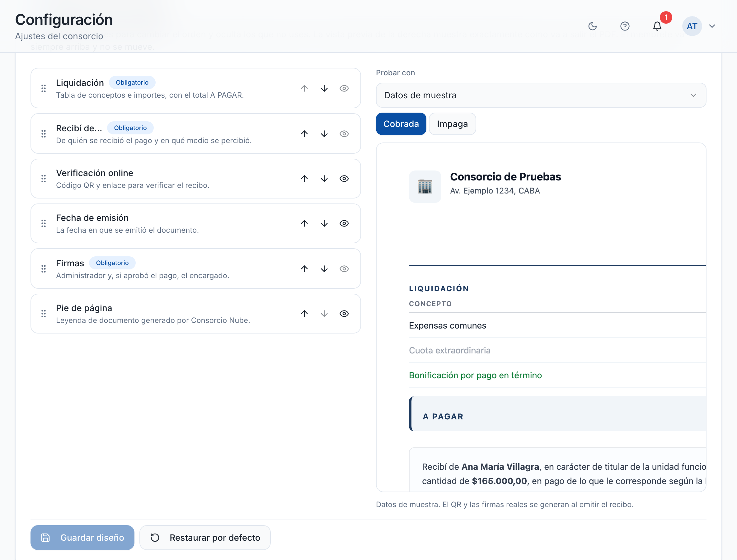
Task: Hide the Fecha de emisión section
Action: click(344, 223)
